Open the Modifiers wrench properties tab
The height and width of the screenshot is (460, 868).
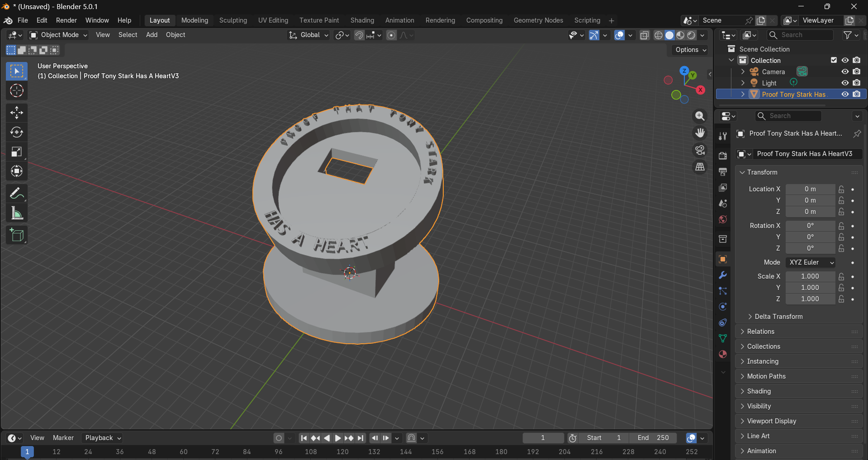723,275
